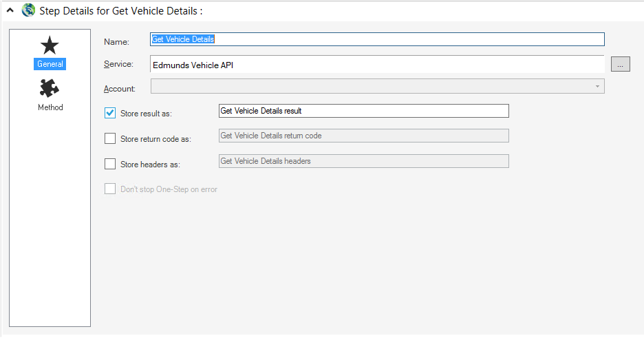Click the Service field showing Edmunds Vehicle API
The height and width of the screenshot is (338, 644).
(x=377, y=65)
